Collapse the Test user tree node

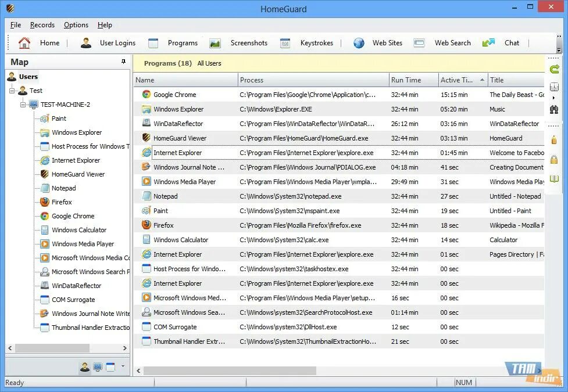(x=12, y=91)
